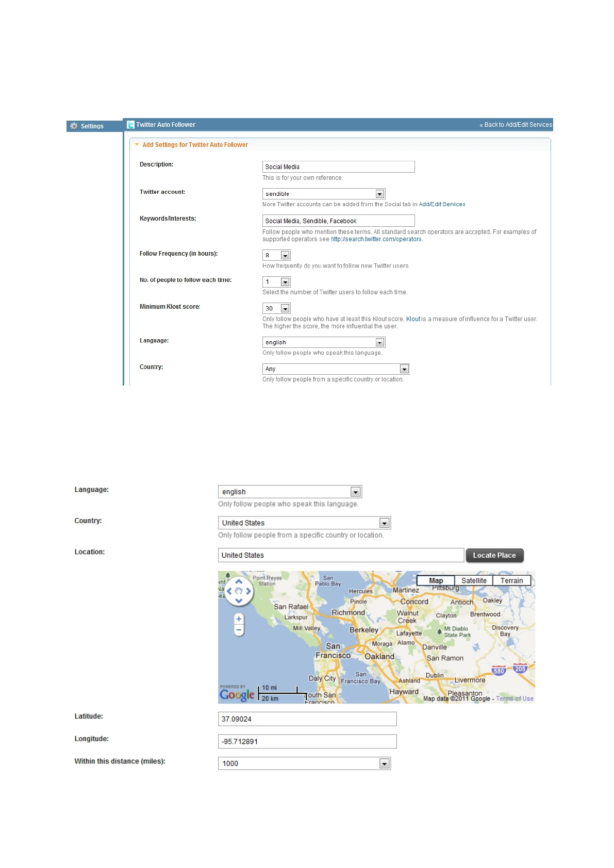This screenshot has width=614, height=868.
Task: Open lower Language dropdown showing english
Action: tap(290, 492)
